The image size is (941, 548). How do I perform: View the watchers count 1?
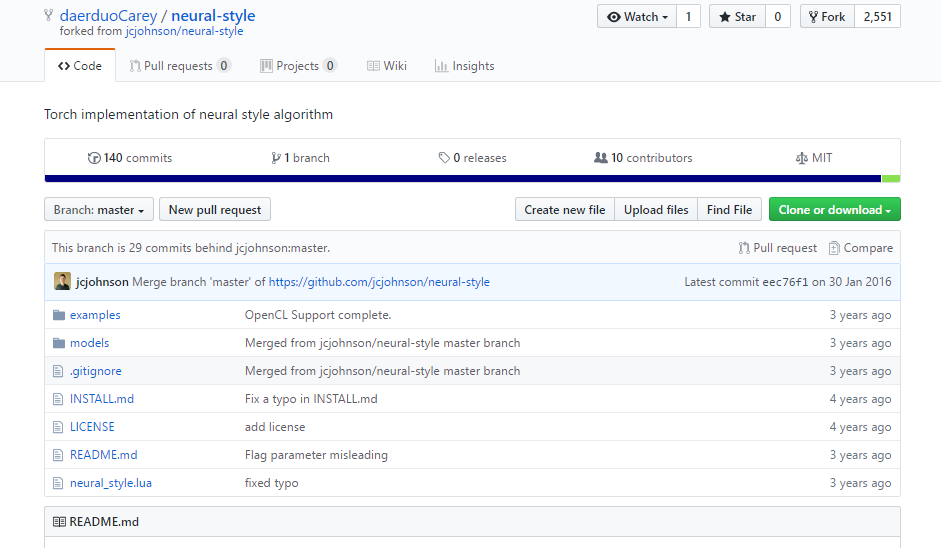pyautogui.click(x=688, y=17)
